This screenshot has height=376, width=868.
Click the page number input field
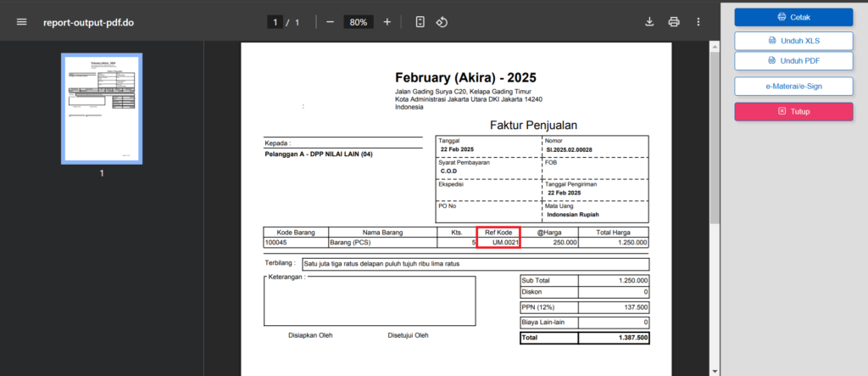(x=275, y=22)
